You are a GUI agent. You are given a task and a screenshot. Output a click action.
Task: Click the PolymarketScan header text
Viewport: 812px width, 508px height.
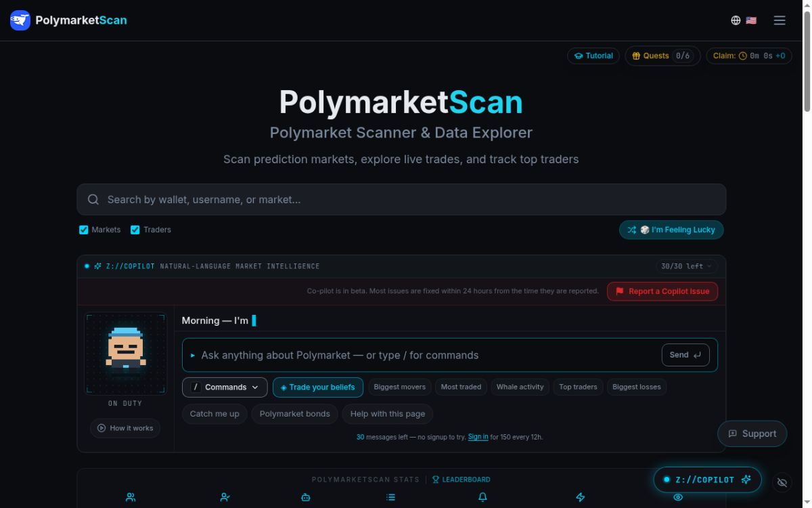(81, 20)
